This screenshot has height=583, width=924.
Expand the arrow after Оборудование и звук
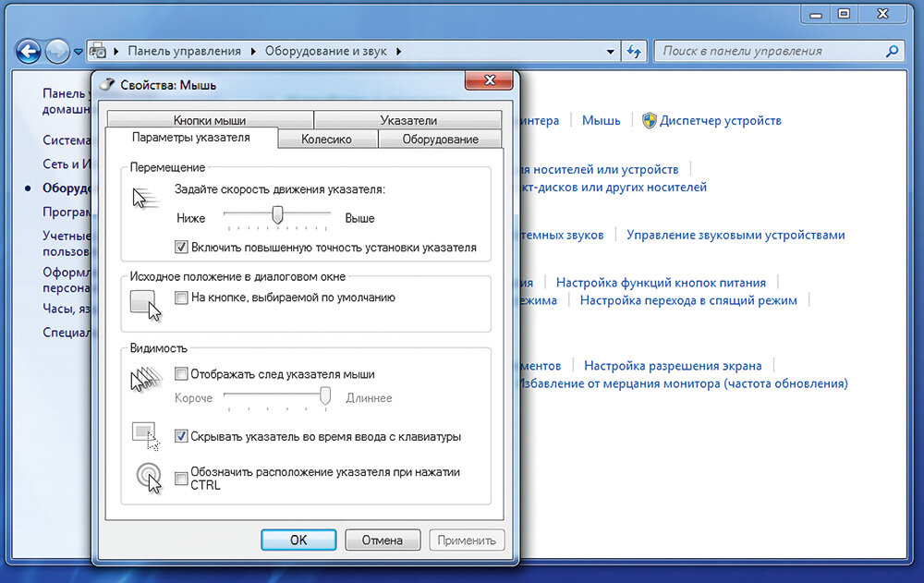(x=399, y=52)
